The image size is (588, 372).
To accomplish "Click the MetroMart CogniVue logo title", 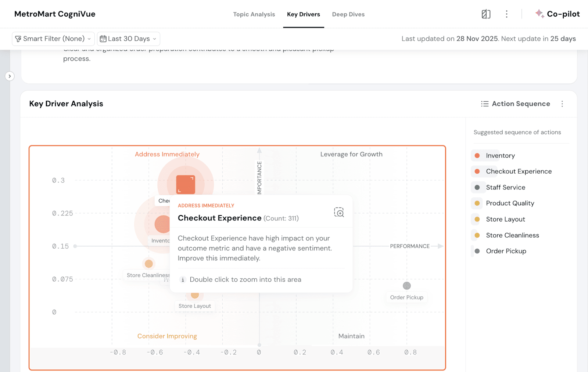I will [55, 14].
